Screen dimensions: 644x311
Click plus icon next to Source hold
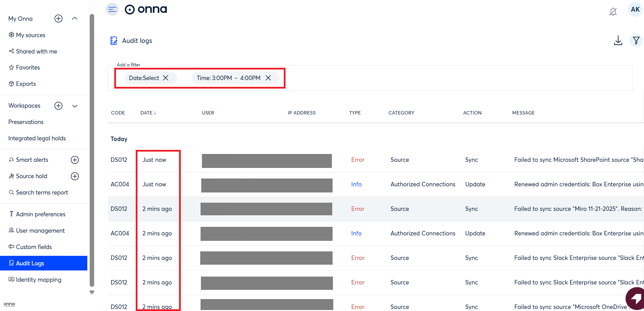(75, 176)
